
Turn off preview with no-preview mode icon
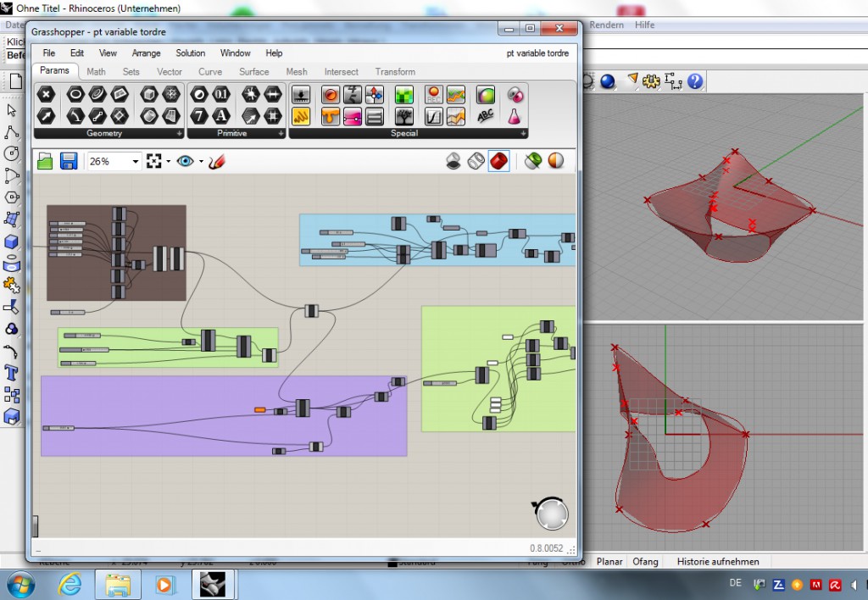453,161
